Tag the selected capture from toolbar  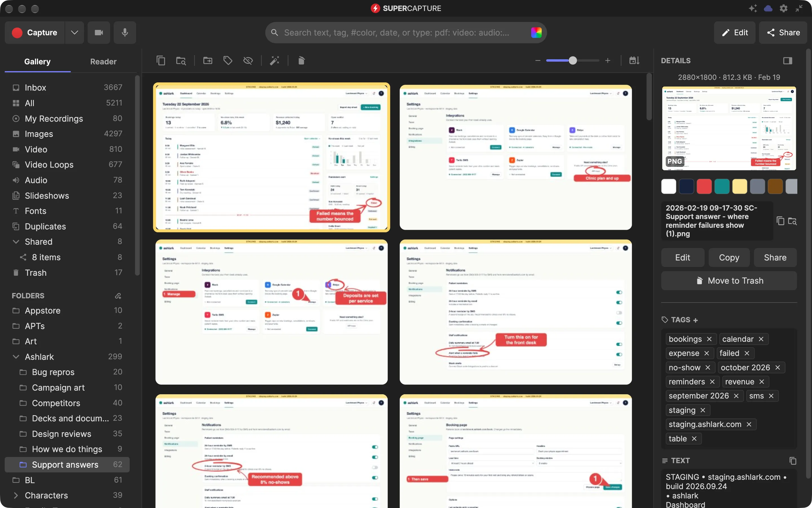228,60
